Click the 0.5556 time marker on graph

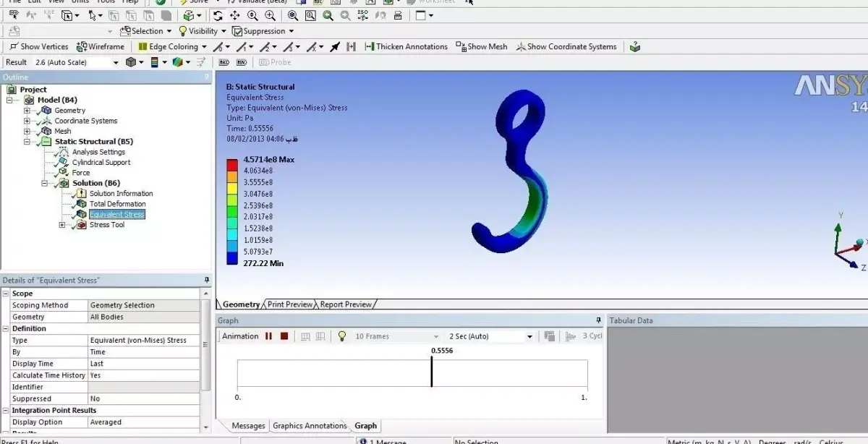(432, 372)
